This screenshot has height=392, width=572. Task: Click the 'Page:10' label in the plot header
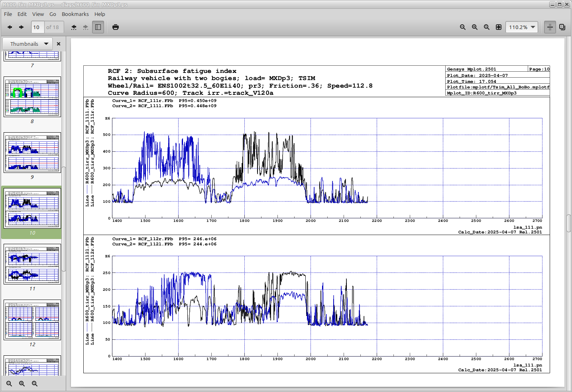(539, 69)
